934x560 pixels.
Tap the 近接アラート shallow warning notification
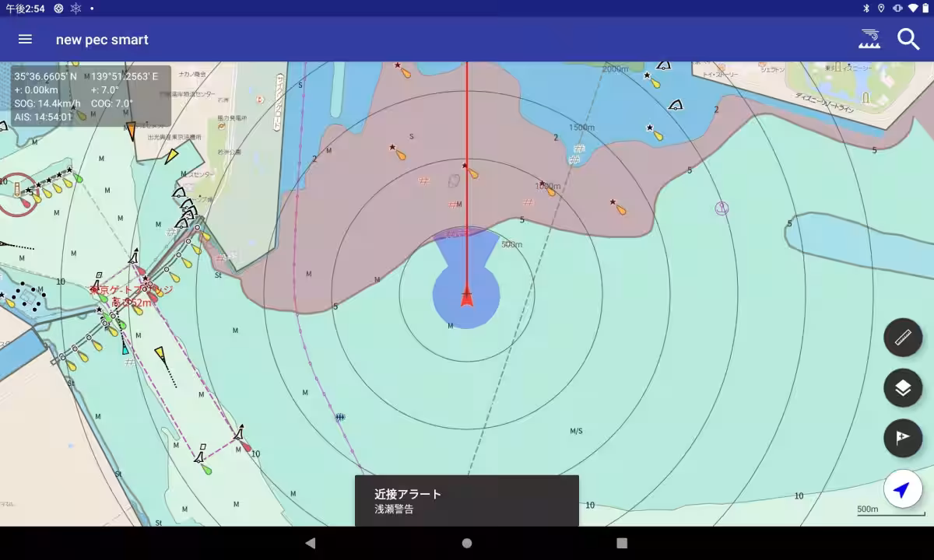pyautogui.click(x=466, y=500)
